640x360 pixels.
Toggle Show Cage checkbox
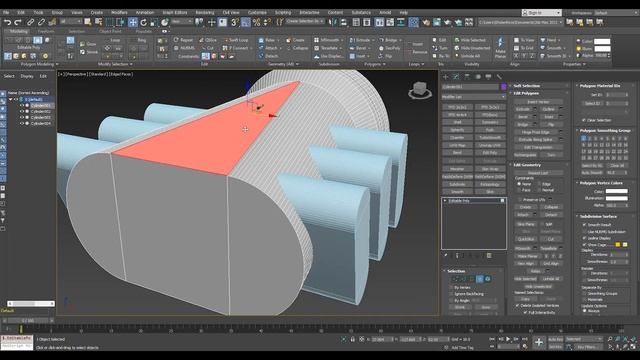[x=584, y=244]
